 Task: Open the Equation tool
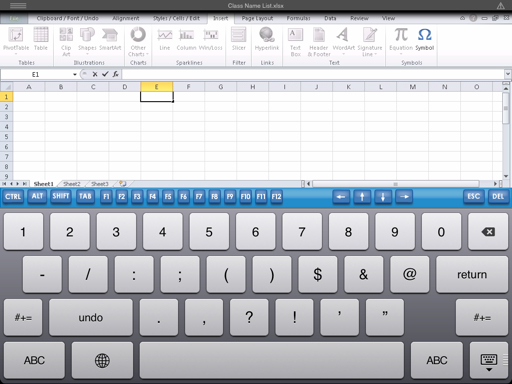coord(401,40)
